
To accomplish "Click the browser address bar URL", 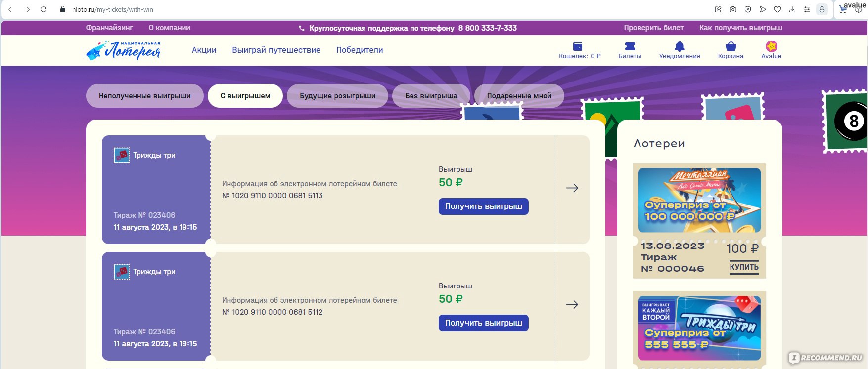I will (x=113, y=9).
